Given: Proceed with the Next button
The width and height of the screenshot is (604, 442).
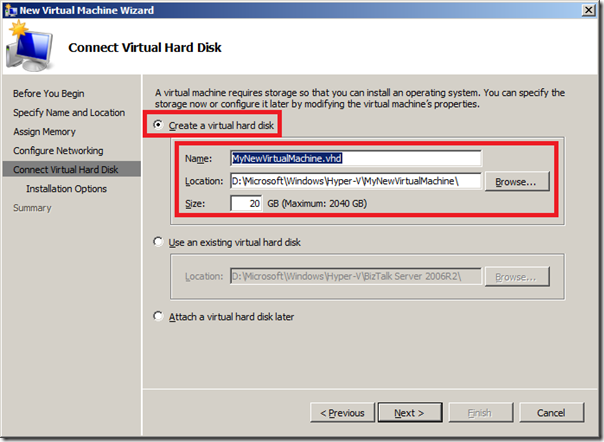Looking at the screenshot, I should 410,413.
